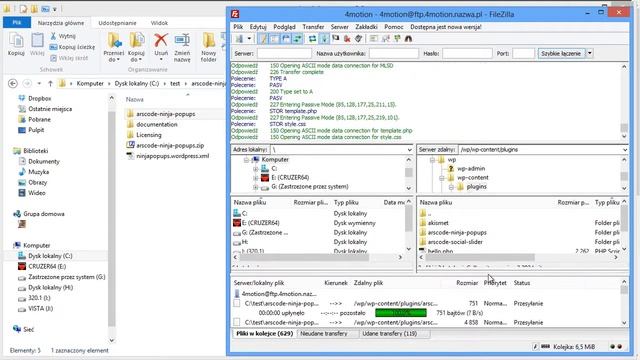Viewport: 640px width, 360px height.
Task: Click the disconnect from server icon
Action: (347, 39)
